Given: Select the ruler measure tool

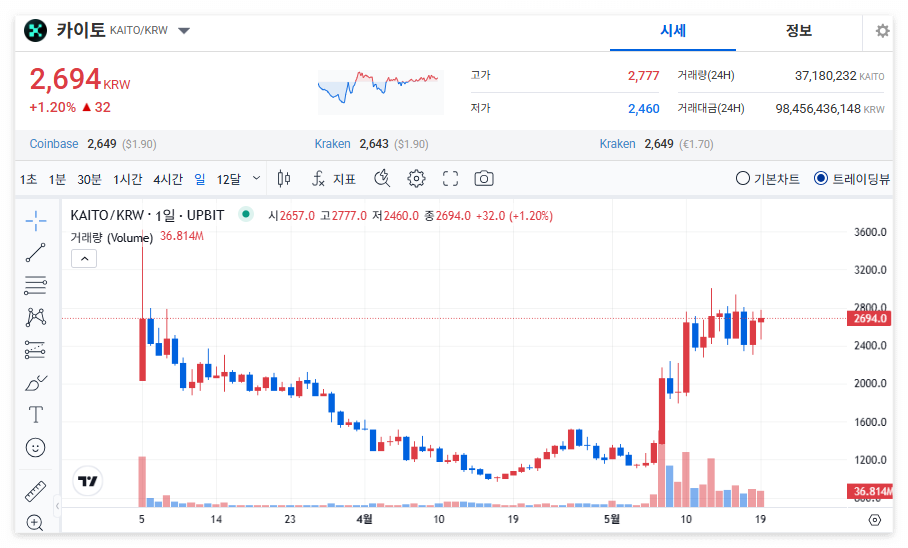Looking at the screenshot, I should (x=36, y=491).
